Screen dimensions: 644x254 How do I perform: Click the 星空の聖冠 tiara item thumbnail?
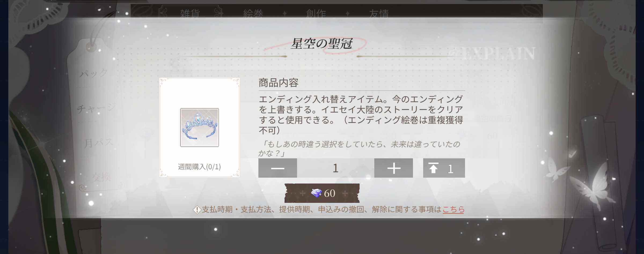(199, 128)
